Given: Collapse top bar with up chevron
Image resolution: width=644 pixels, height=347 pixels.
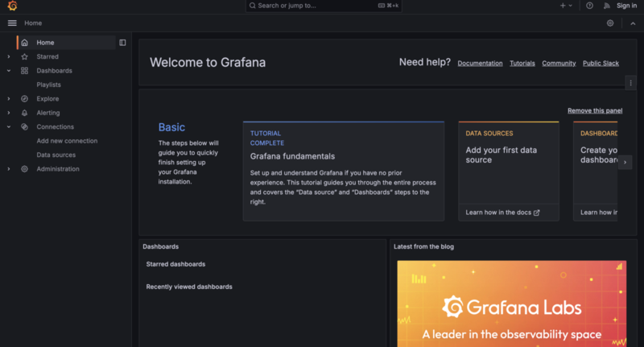Looking at the screenshot, I should click(x=633, y=23).
